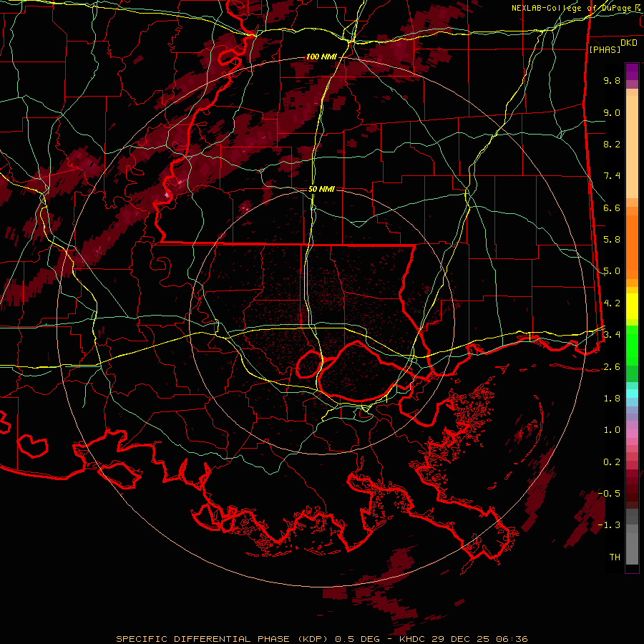644x644 pixels.
Task: Click the "2.6" value on the color scale
Action: click(612, 367)
